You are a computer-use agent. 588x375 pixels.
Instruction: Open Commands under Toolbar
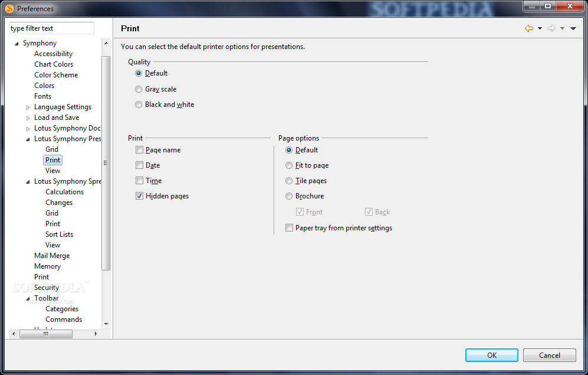coord(64,319)
